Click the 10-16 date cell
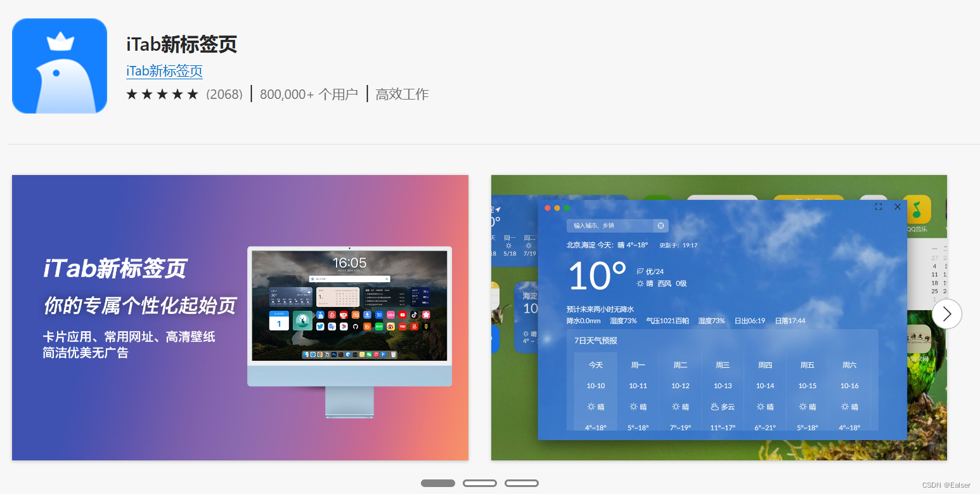 (849, 386)
